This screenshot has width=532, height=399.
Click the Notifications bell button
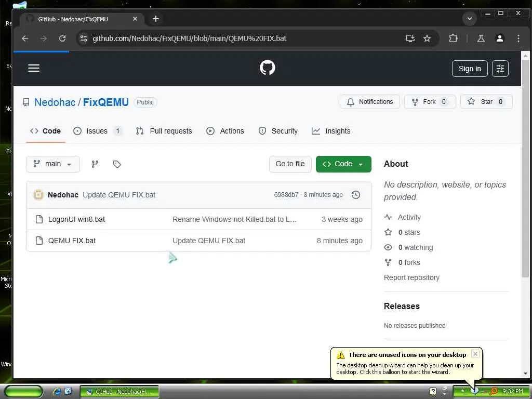point(370,102)
